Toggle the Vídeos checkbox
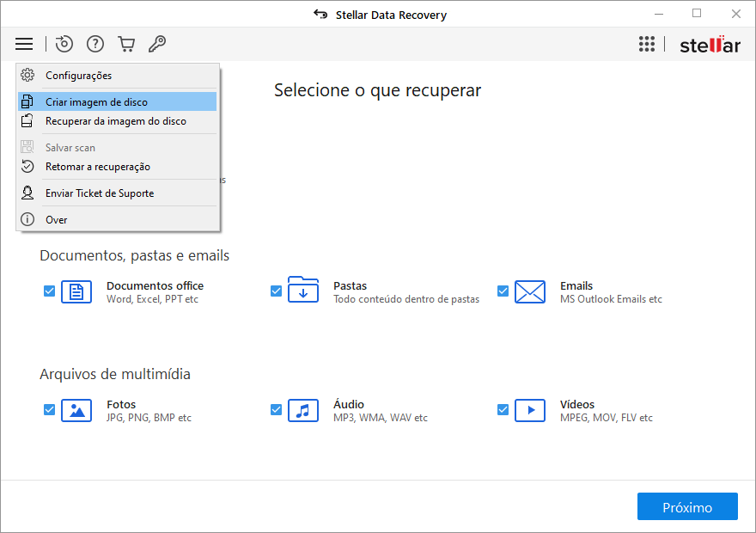 click(503, 410)
